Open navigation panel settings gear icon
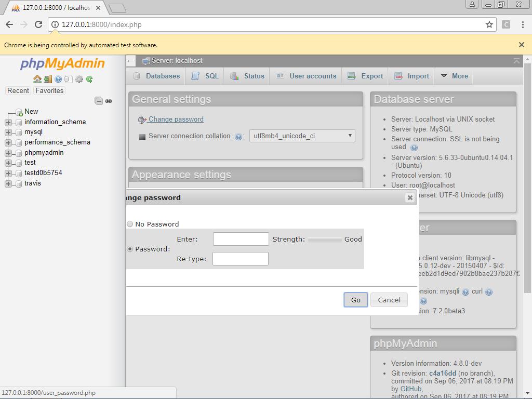Viewport: 532px width, 399px height. tap(79, 79)
